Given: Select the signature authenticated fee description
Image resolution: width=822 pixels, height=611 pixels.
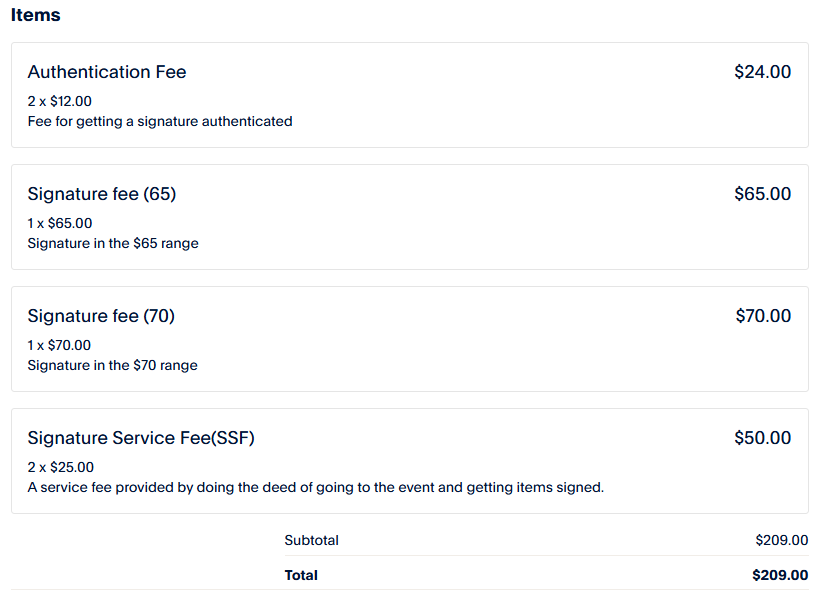Looking at the screenshot, I should coord(160,121).
